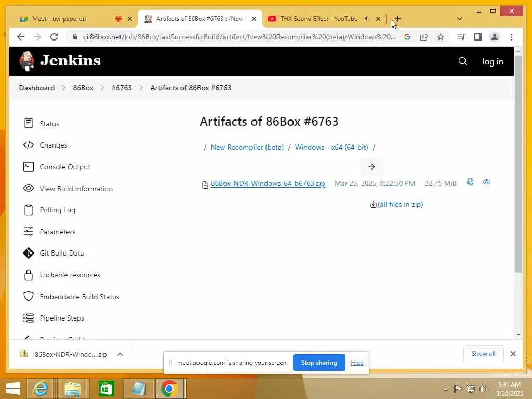532x399 pixels.
Task: Click fingerprint icon for the zip file
Action: 470,182
